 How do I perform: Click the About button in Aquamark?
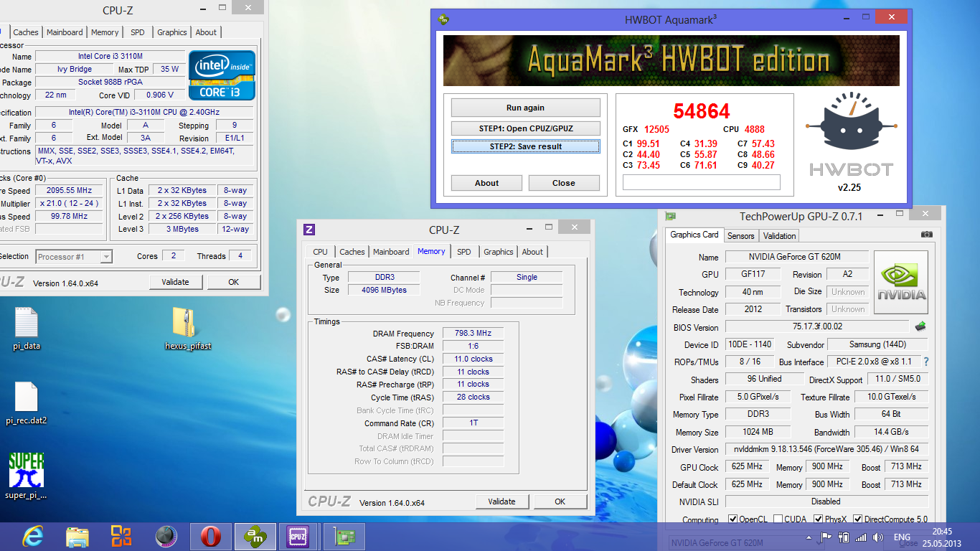pyautogui.click(x=486, y=183)
